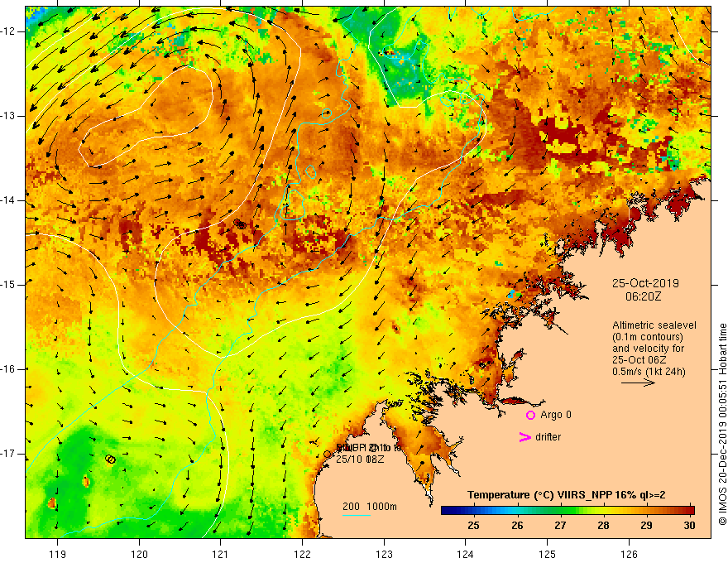Click the colorbar value '30'
The width and height of the screenshot is (728, 563).
pyautogui.click(x=689, y=526)
